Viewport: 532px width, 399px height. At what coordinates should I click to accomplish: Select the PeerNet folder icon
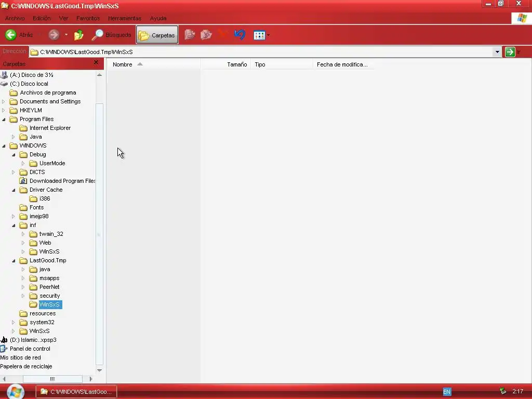33,287
